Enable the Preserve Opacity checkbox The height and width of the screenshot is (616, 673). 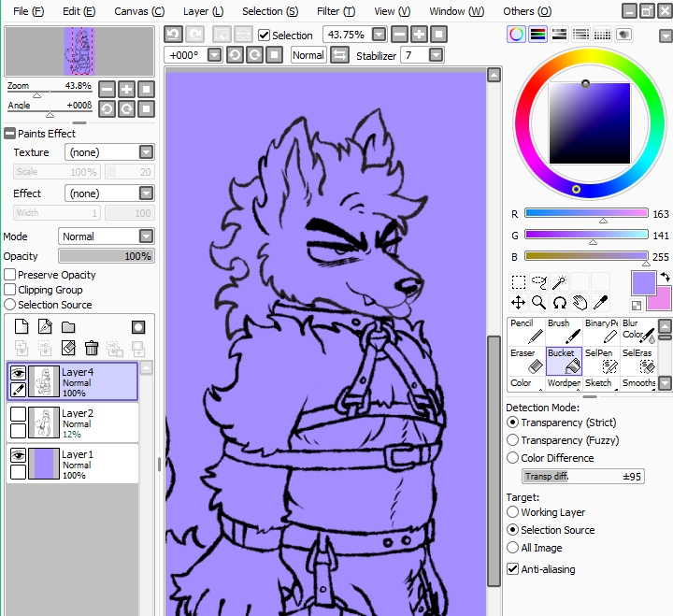tap(10, 275)
